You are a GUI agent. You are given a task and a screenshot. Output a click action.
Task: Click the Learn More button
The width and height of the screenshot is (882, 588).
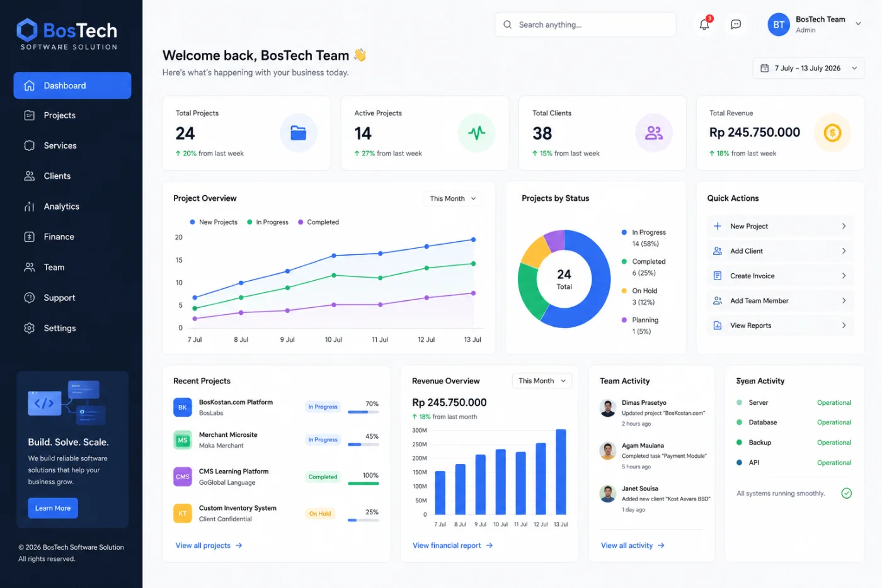53,508
